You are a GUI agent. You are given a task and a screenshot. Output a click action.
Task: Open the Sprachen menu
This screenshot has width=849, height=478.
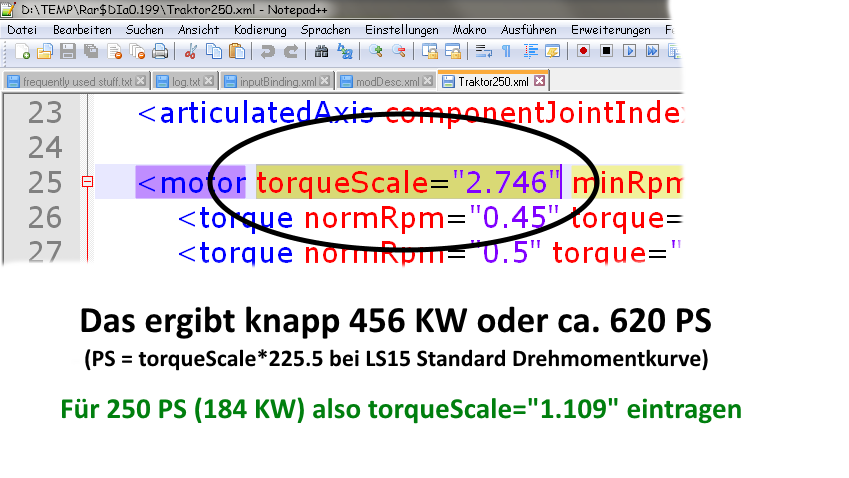pos(325,30)
